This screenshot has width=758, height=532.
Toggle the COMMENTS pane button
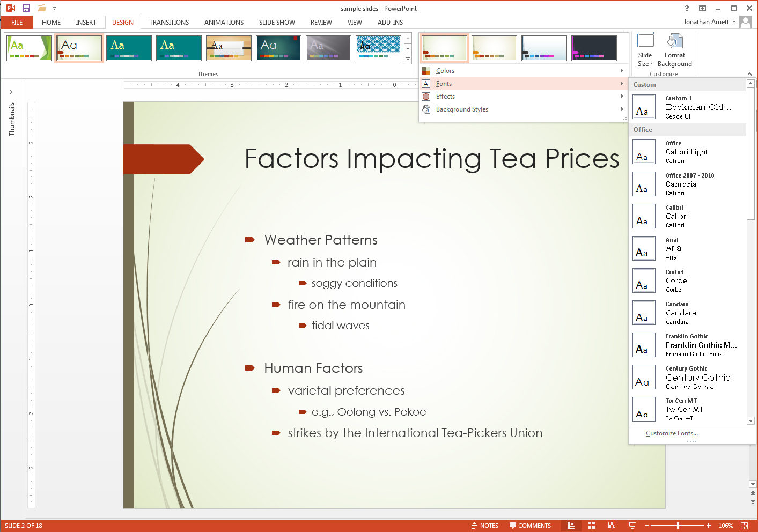click(x=530, y=526)
